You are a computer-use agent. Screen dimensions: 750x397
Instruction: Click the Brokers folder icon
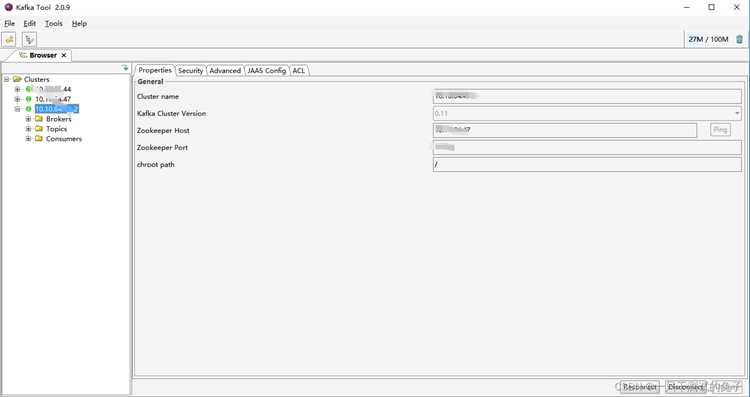(x=39, y=119)
